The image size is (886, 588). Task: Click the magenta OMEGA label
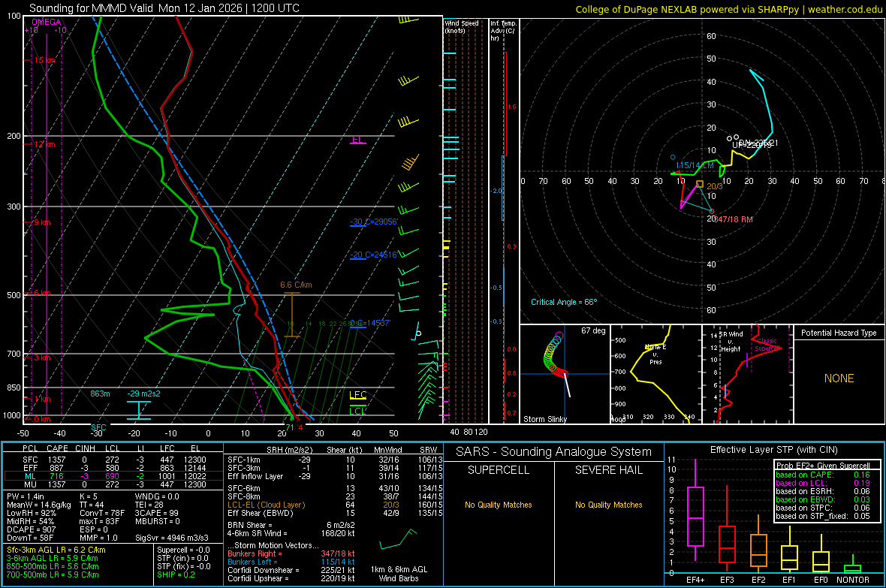coord(47,22)
